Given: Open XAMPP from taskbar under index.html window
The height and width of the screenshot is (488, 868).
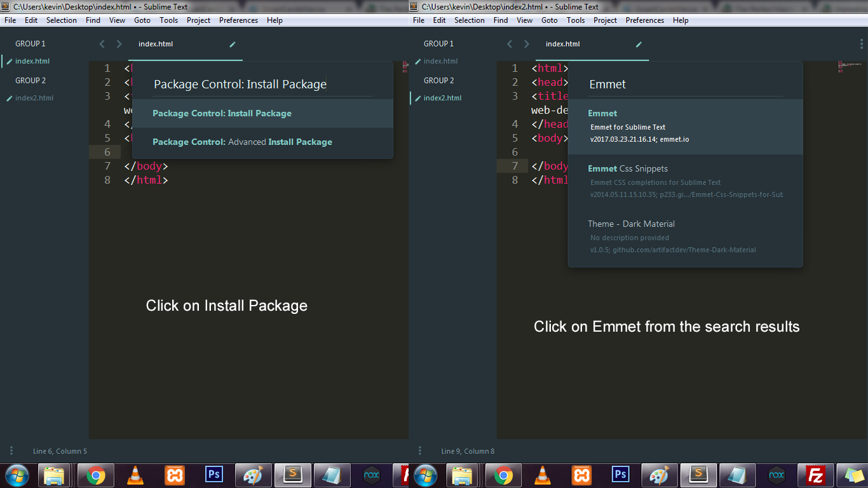Looking at the screenshot, I should pyautogui.click(x=175, y=475).
